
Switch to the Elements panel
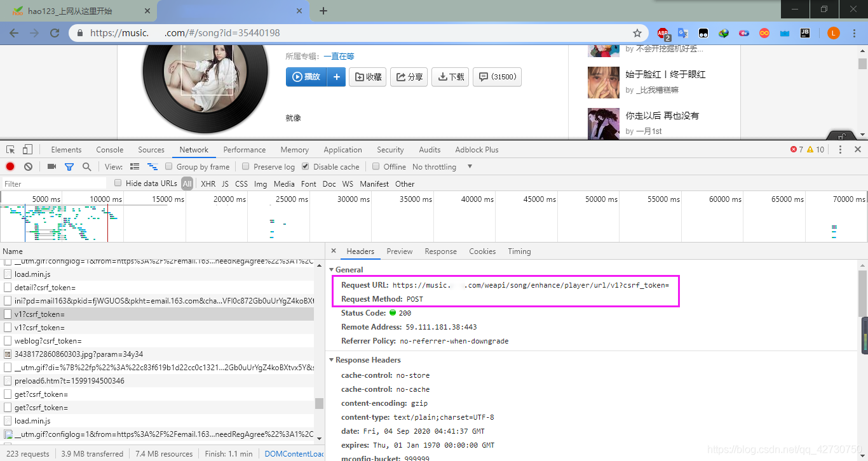[66, 150]
